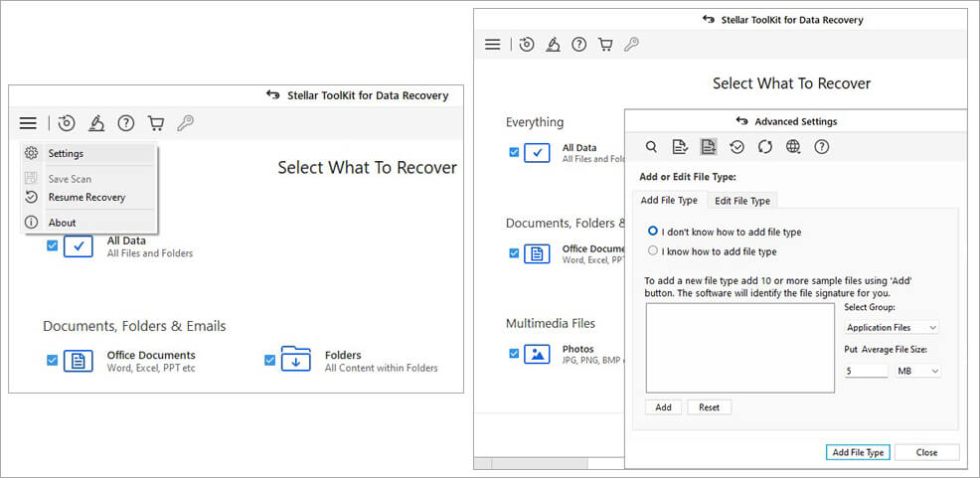The height and width of the screenshot is (478, 980).
Task: Click inside the sample files list box
Action: 740,348
